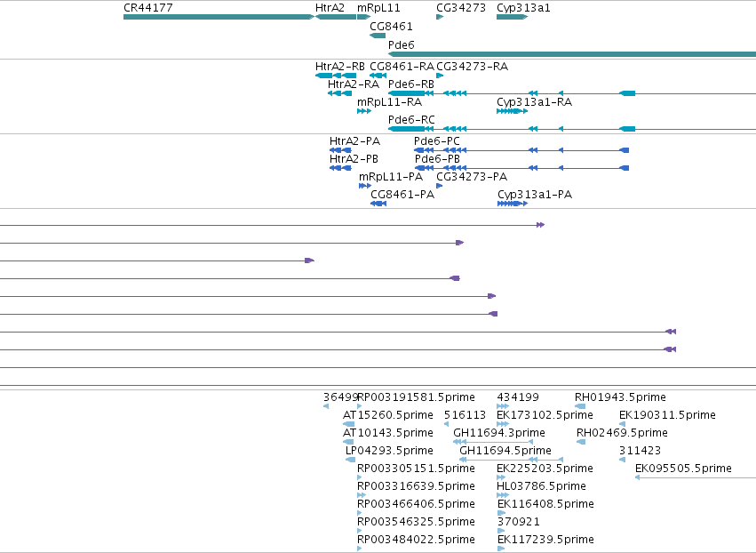756x553 pixels.
Task: Click the HtrA2-RA transcript label
Action: pos(354,84)
